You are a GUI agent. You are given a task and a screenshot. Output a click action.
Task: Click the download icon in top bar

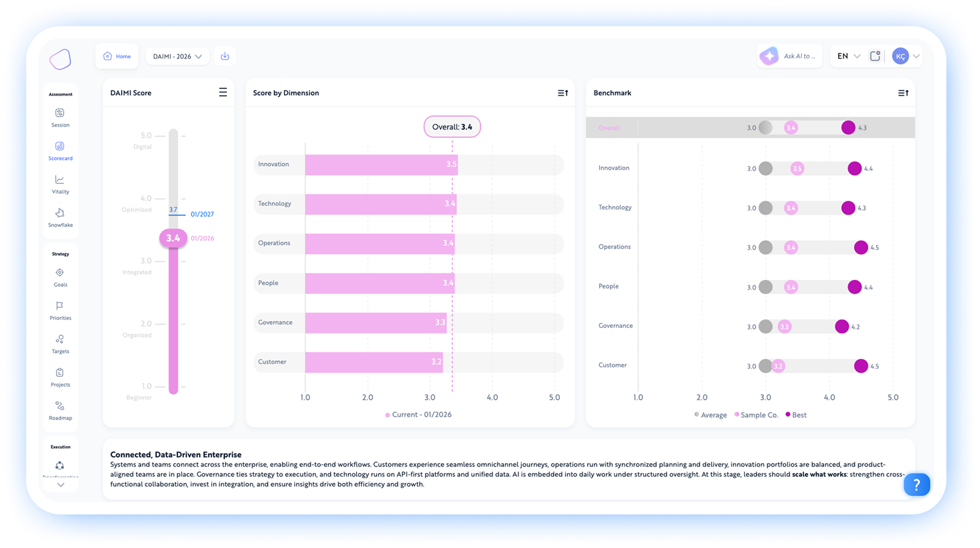[x=225, y=56]
